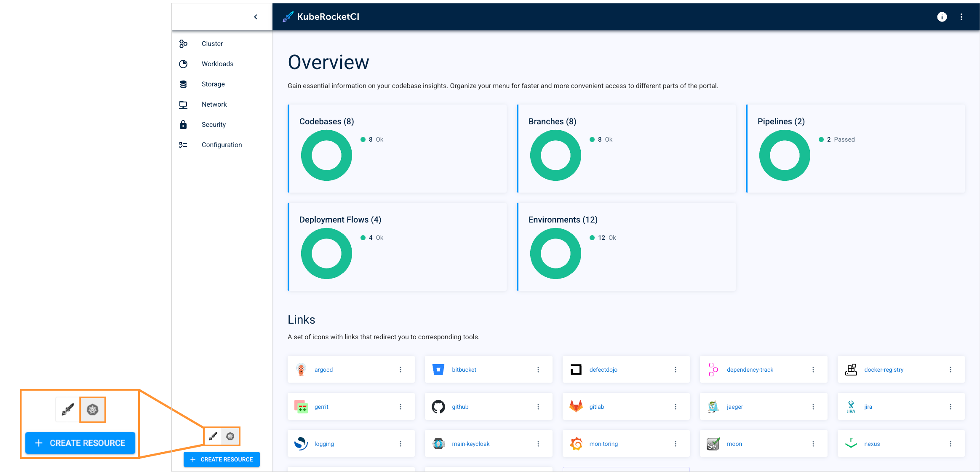Click the GitLab fox icon
This screenshot has width=980, height=472.
coord(576,406)
